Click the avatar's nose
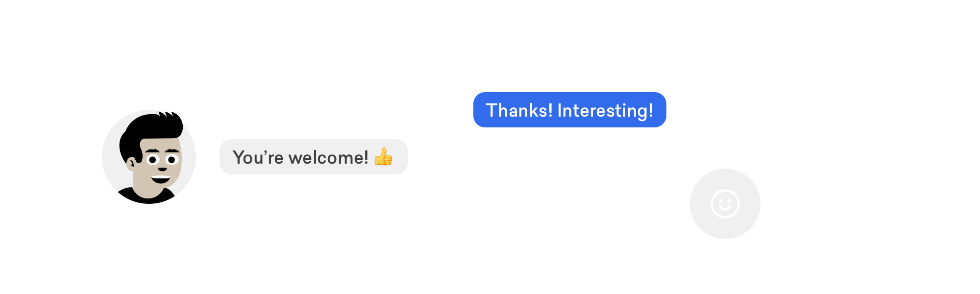 point(162,169)
